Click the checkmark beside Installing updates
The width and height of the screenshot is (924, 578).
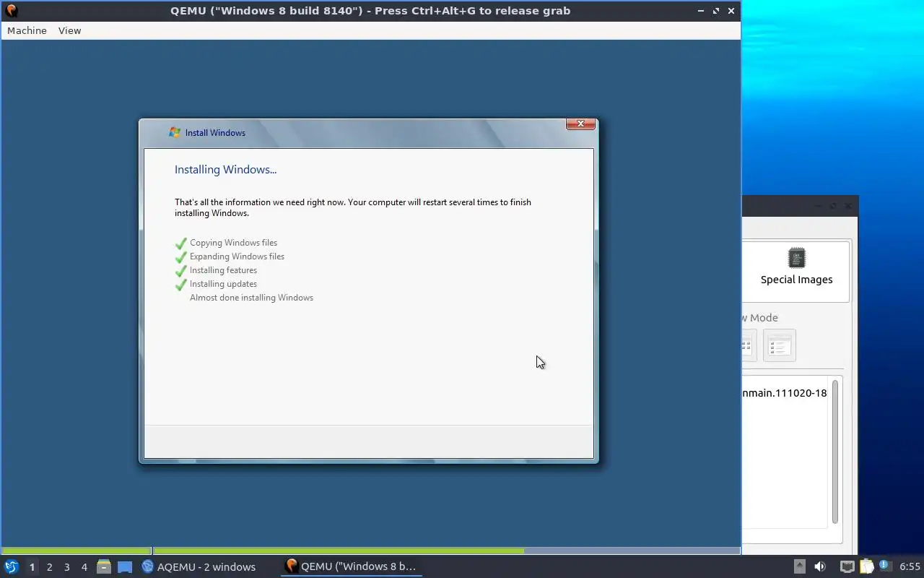(181, 285)
